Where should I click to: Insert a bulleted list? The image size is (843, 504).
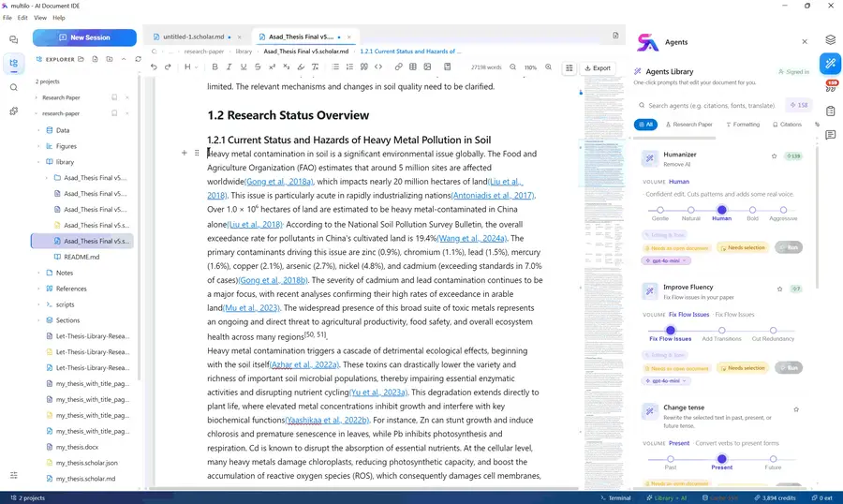coord(335,67)
